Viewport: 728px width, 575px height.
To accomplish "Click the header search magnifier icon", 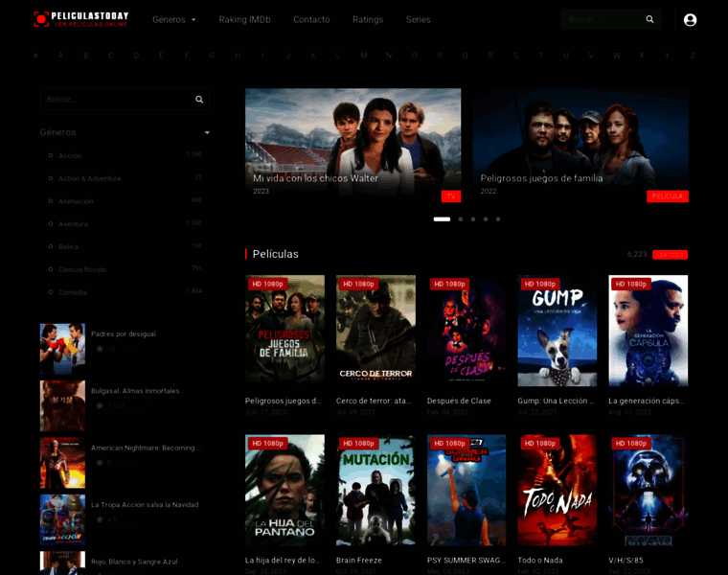I will pos(649,20).
